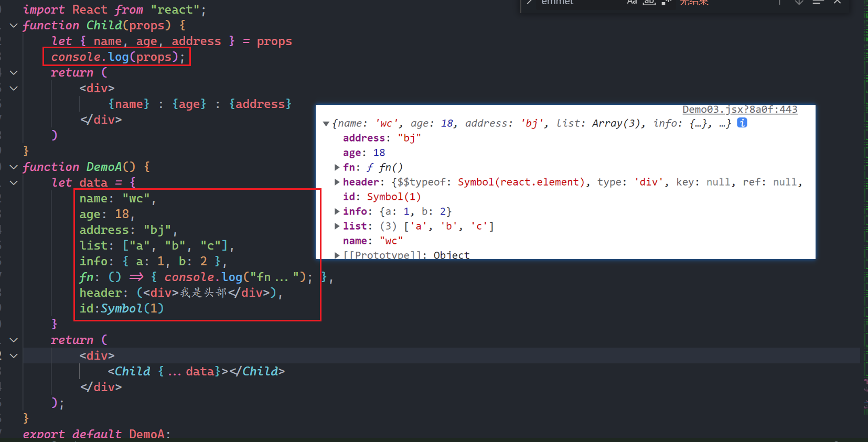Open the Demo03.jsx?8a0f:443 source link

[x=740, y=110]
